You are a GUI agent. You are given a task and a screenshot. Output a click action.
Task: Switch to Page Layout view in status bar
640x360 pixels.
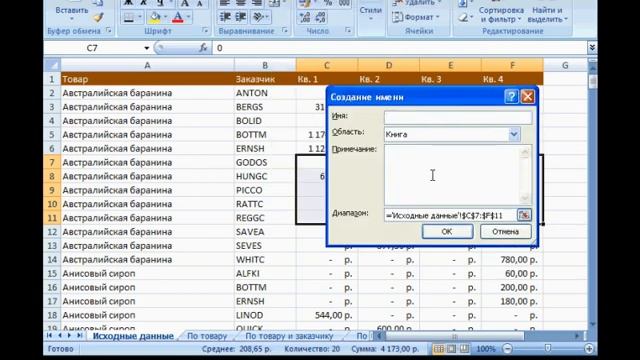pos(451,349)
